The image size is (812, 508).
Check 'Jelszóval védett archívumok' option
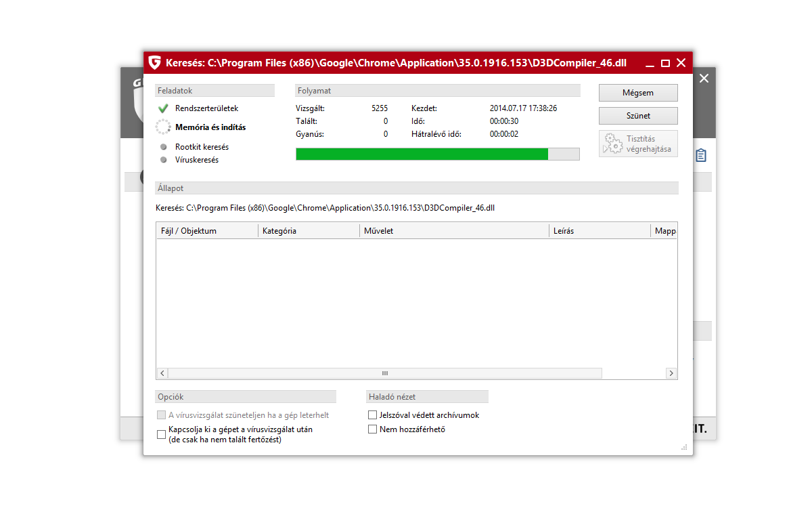tap(372, 415)
